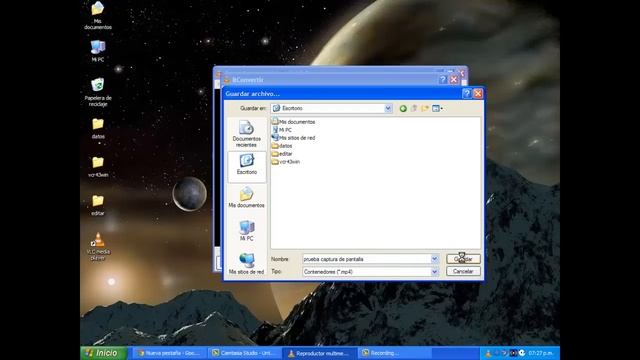Select the editar folder on desktop
Image resolution: width=640 pixels, height=360 pixels.
point(98,205)
